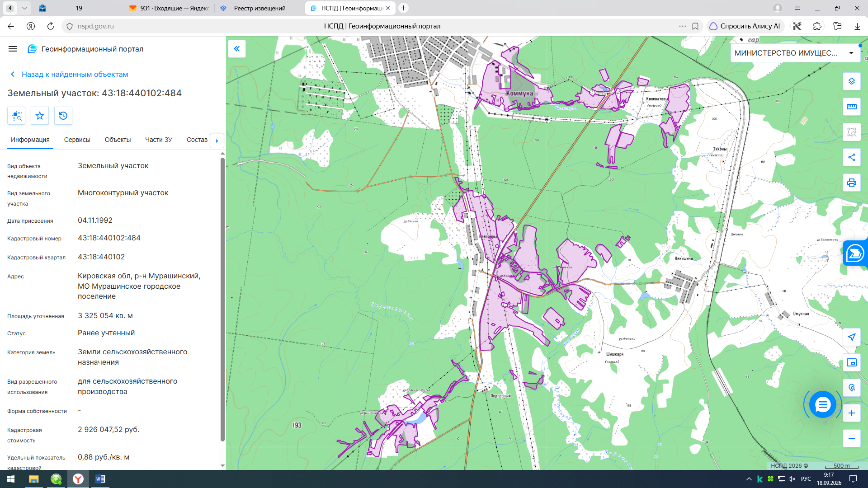Open the blue chat support bubble

(x=822, y=404)
